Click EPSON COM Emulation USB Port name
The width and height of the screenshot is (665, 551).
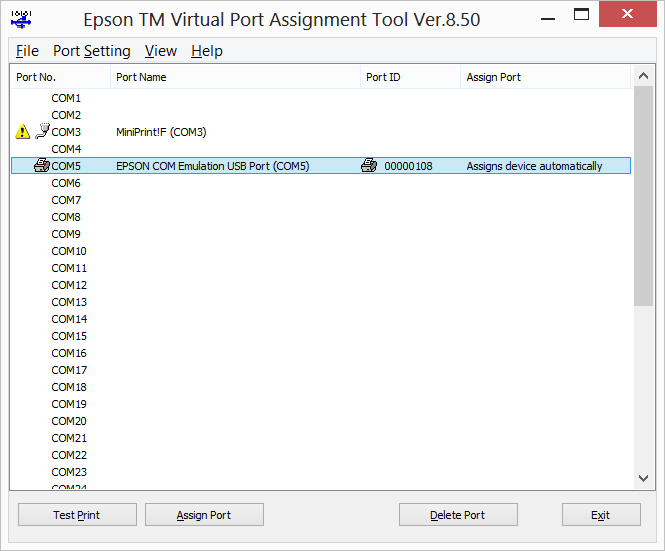point(212,166)
